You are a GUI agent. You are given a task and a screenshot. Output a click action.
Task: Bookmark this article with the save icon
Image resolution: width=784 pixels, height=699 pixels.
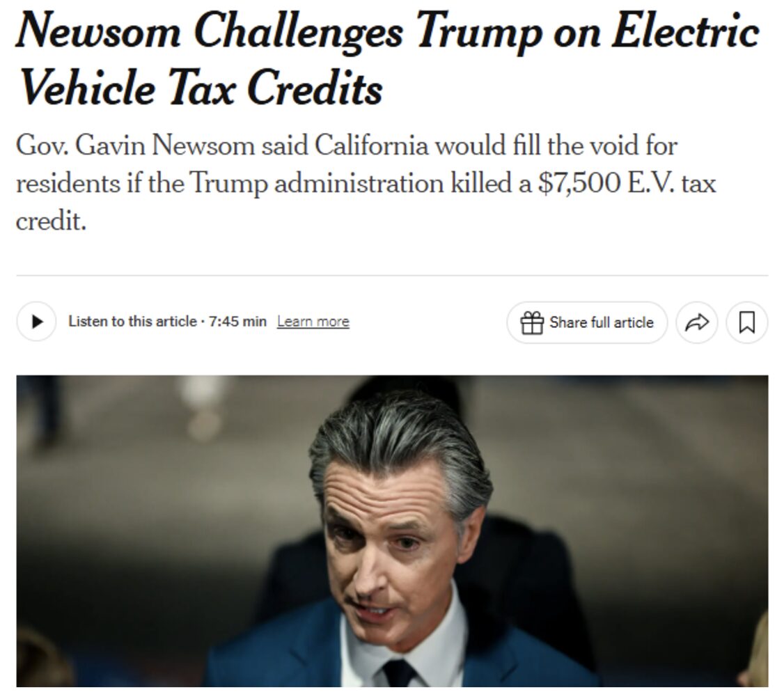tap(747, 322)
